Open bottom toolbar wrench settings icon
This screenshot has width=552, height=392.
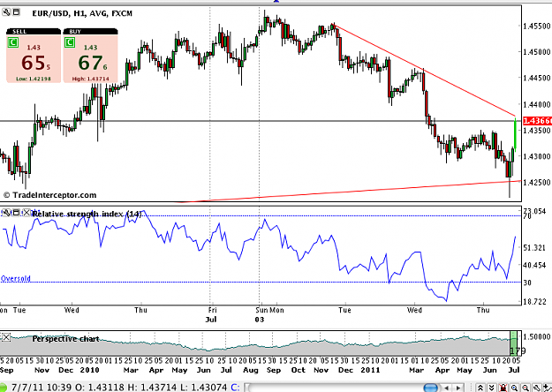pyautogui.click(x=537, y=388)
